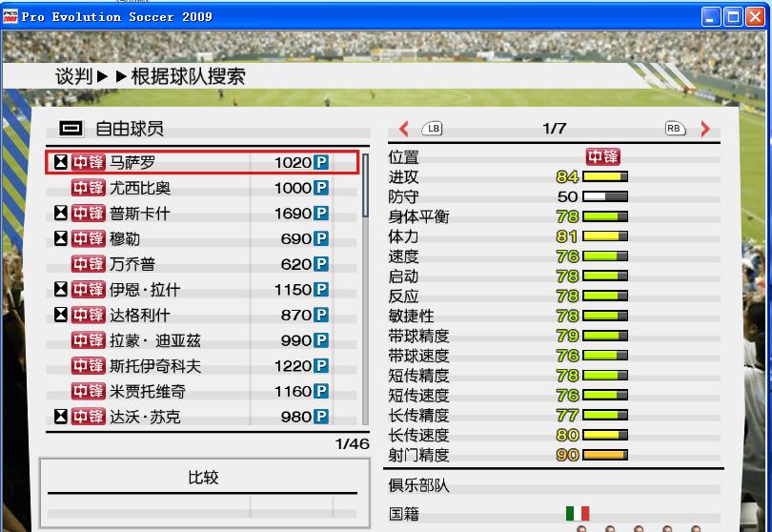Click the 谈判 breadcrumb in the header

click(x=73, y=76)
